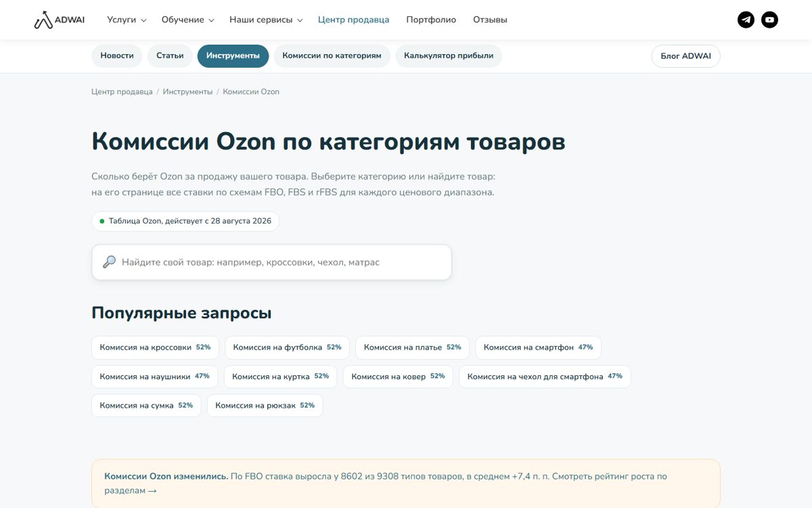Image resolution: width=812 pixels, height=508 pixels.
Task: Switch to the Новости tab
Action: [x=117, y=56]
